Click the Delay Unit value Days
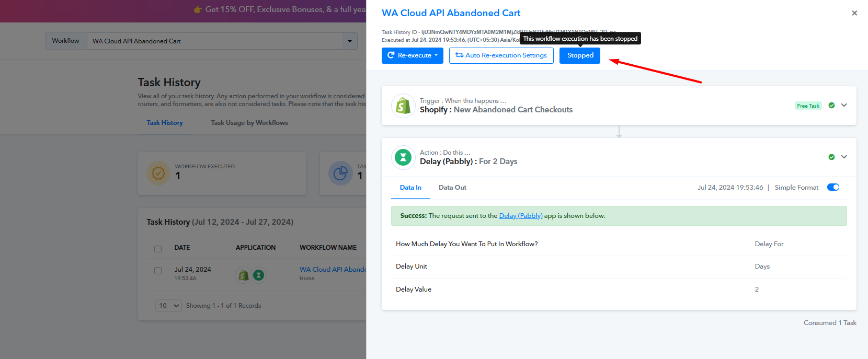Screen dimensions: 868x359 762,267
